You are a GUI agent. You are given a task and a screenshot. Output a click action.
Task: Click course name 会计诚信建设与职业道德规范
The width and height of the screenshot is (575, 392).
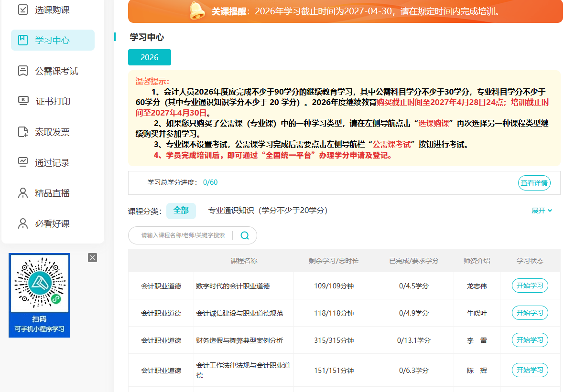click(x=239, y=314)
